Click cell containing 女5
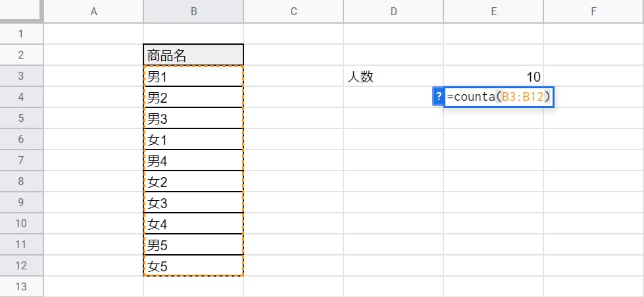 tap(193, 266)
